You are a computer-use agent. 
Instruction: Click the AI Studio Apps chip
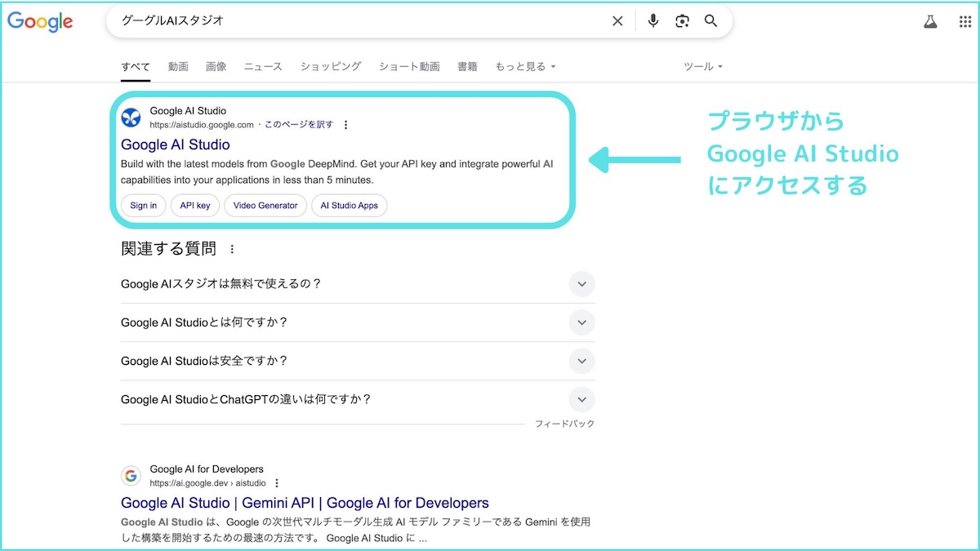coord(349,206)
